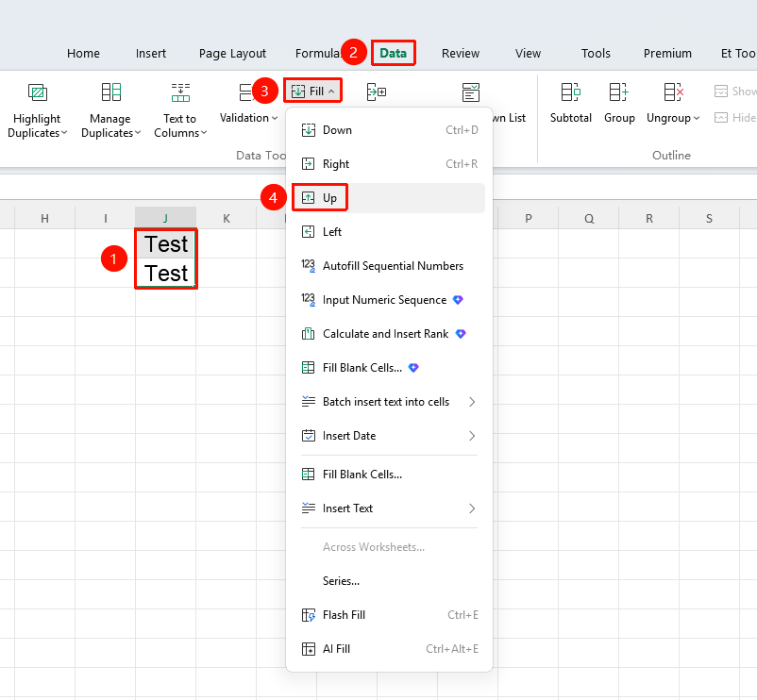Select column K header

pyautogui.click(x=227, y=219)
